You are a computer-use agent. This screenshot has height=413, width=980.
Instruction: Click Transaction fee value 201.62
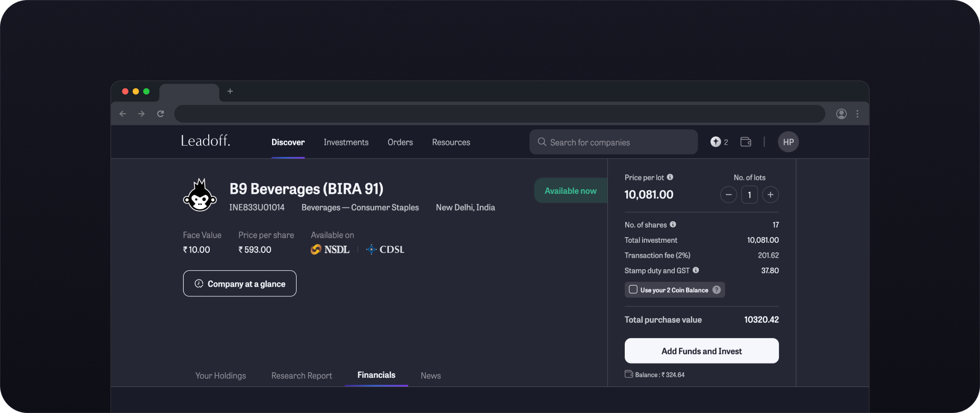tap(768, 255)
